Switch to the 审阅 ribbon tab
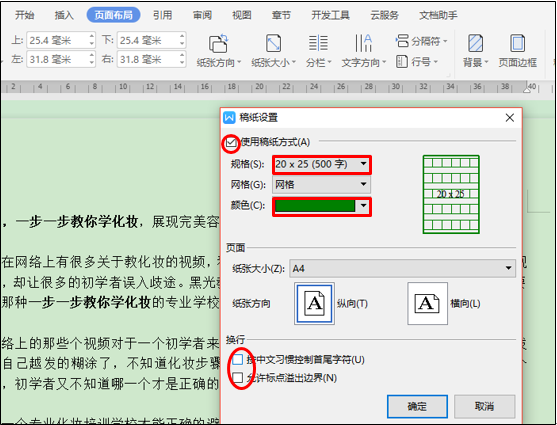This screenshot has width=557, height=425. [202, 15]
